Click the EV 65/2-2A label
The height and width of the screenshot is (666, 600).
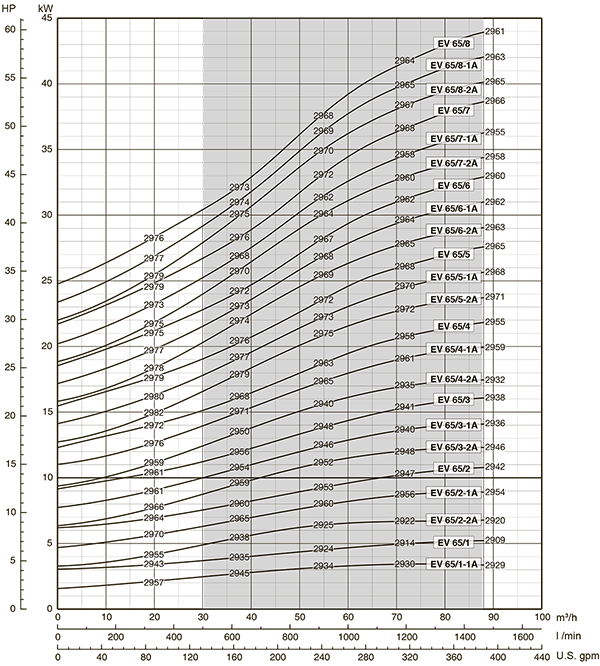454,520
